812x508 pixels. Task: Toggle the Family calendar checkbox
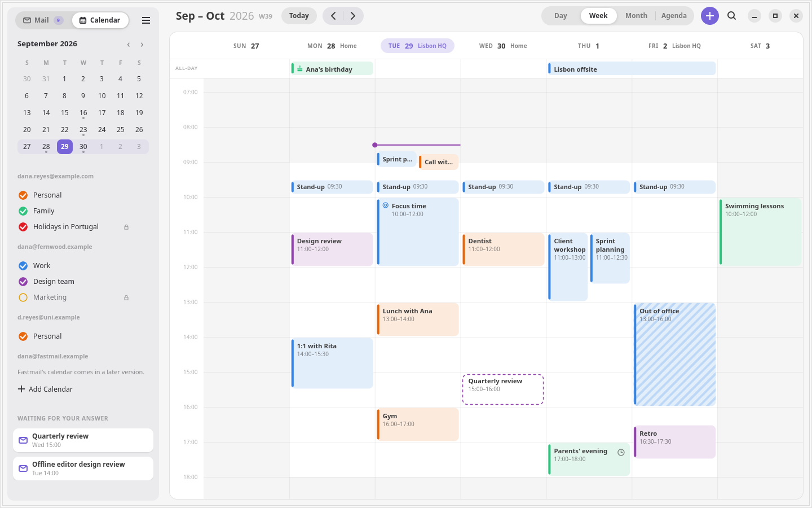click(x=23, y=211)
